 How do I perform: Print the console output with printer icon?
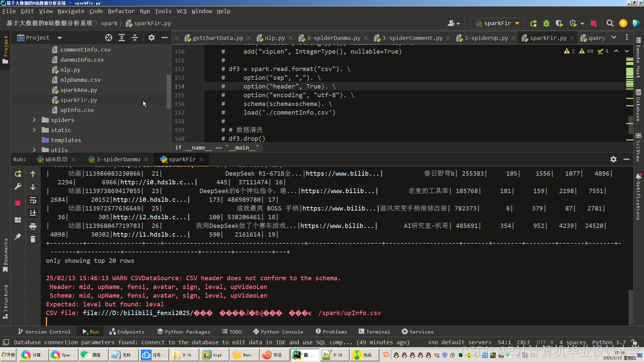[33, 227]
